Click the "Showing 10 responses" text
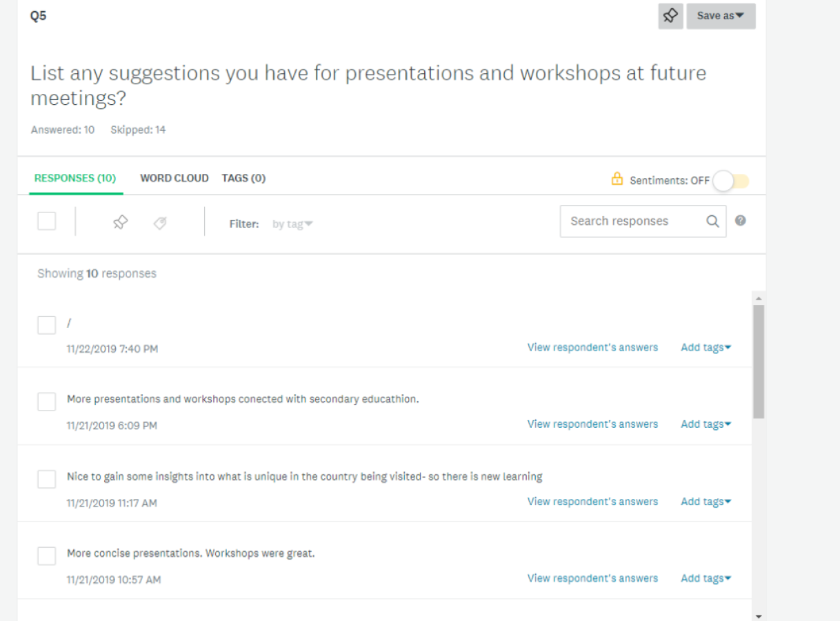 [97, 273]
